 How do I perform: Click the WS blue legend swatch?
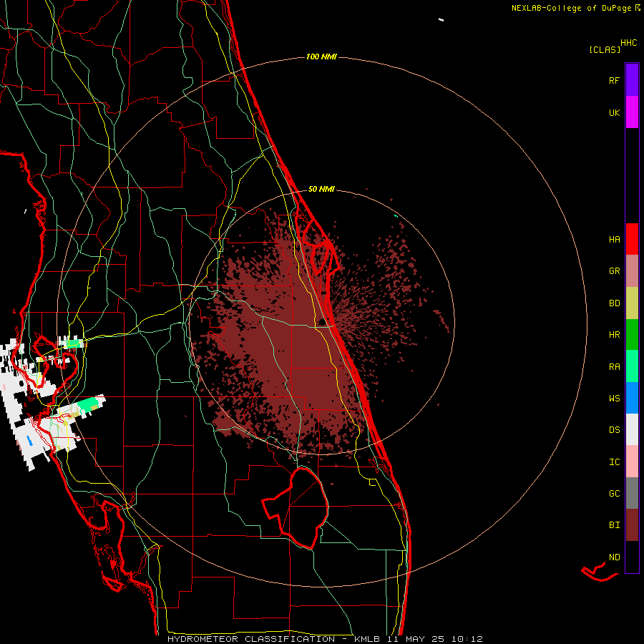coord(632,398)
